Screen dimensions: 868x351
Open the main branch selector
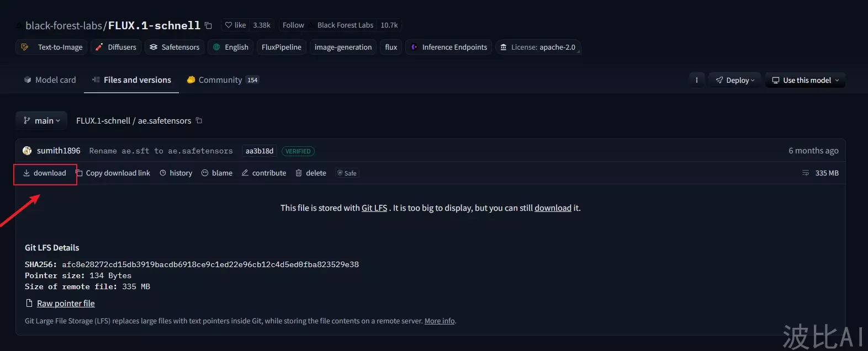(x=41, y=120)
